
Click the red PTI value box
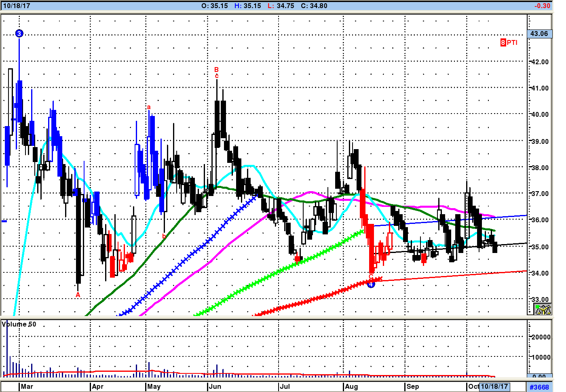coord(503,42)
